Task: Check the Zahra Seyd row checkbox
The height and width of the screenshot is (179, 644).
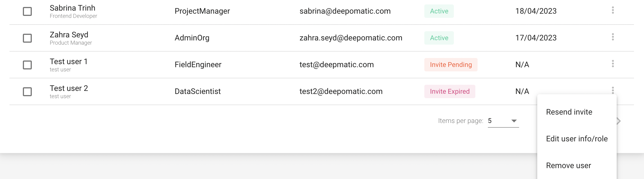Action: point(27,38)
